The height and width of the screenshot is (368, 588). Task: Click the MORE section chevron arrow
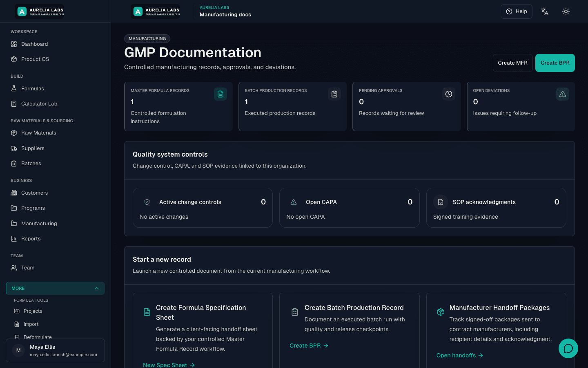tap(97, 288)
